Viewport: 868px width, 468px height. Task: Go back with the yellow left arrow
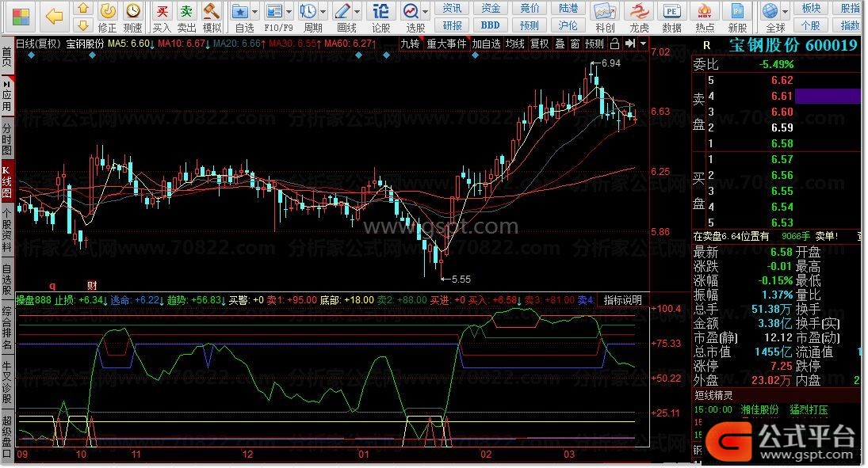click(x=54, y=17)
